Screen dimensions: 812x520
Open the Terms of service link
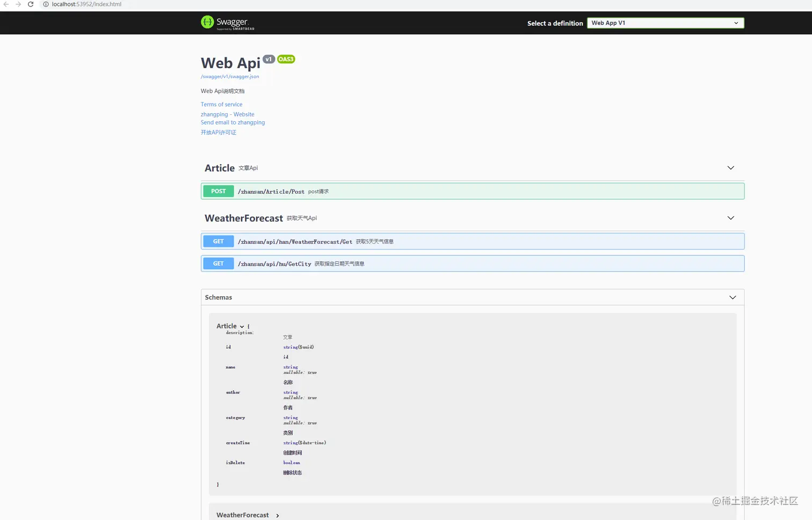tap(221, 105)
